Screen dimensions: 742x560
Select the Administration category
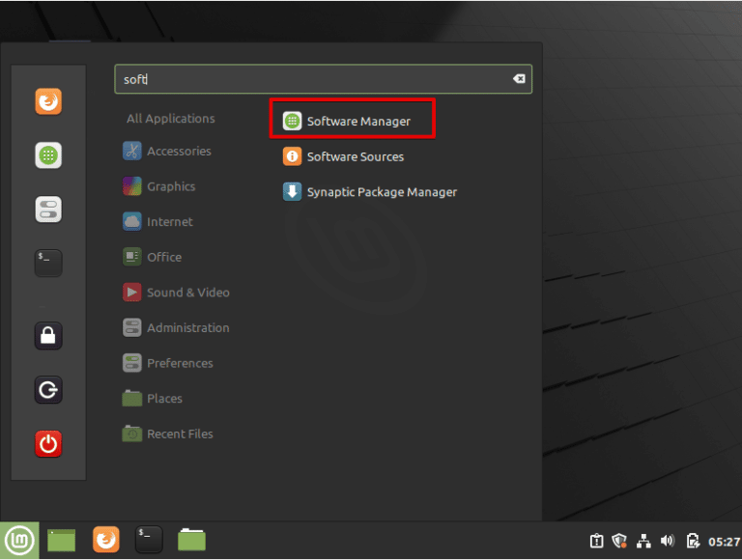pos(187,328)
